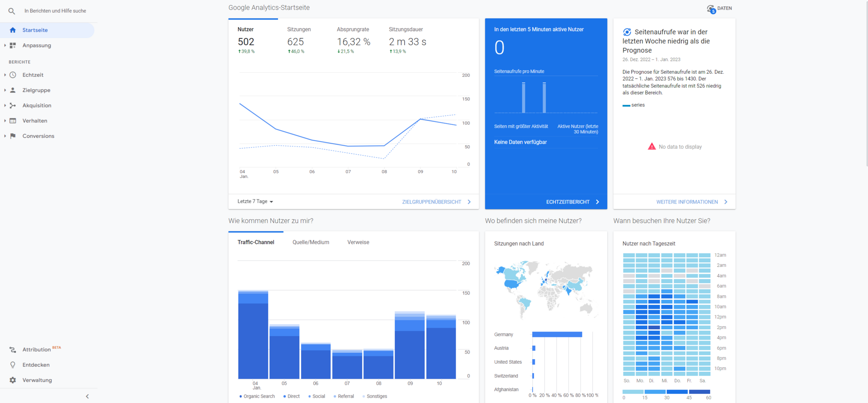Click the Verwaltung gear icon
The image size is (868, 403).
13,380
